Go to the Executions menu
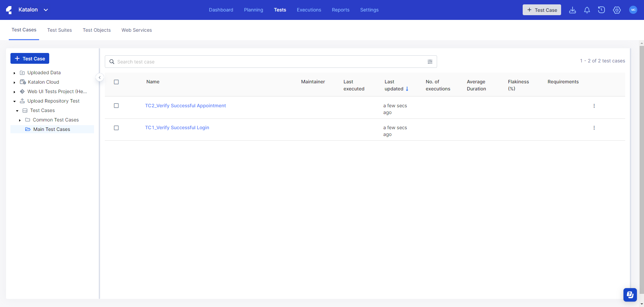Screen dimensions: 644x307 click(x=309, y=10)
